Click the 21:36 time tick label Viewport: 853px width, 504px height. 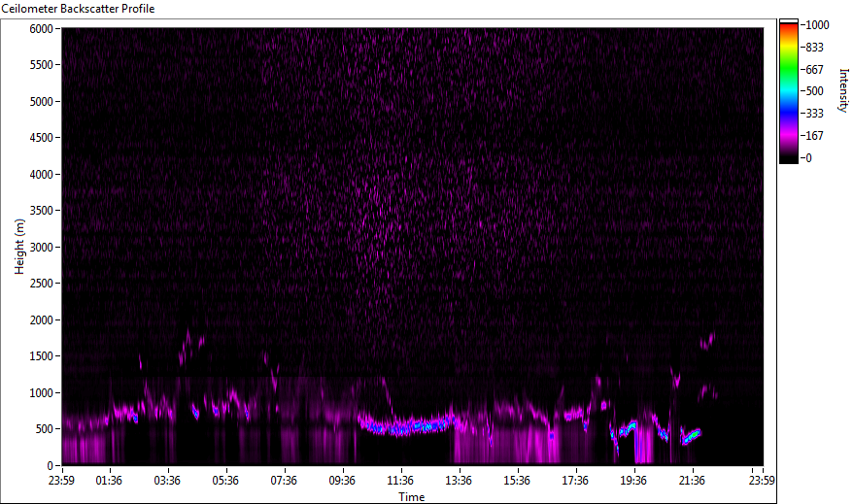point(692,481)
